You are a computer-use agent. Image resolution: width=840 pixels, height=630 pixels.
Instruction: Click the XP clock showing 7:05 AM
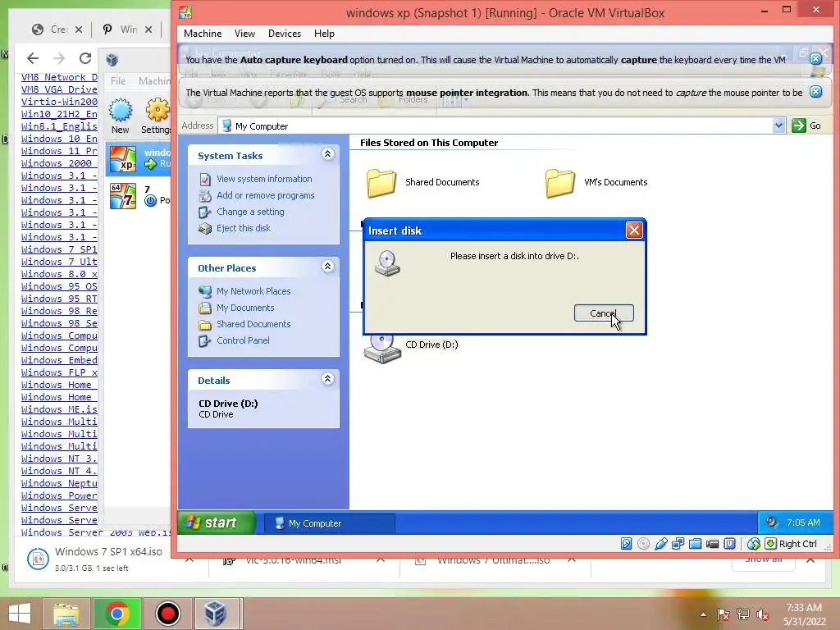tap(803, 523)
